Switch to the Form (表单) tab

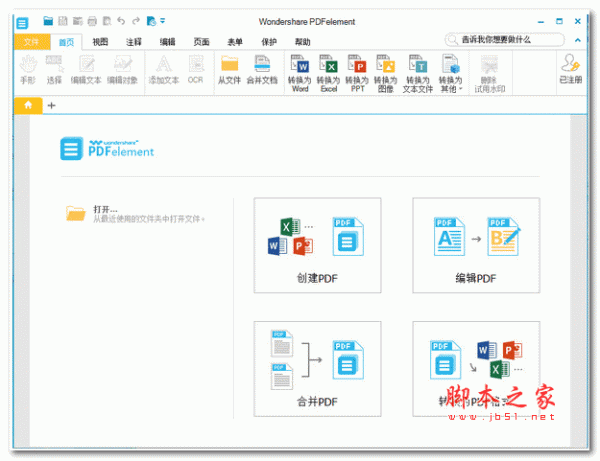point(235,42)
